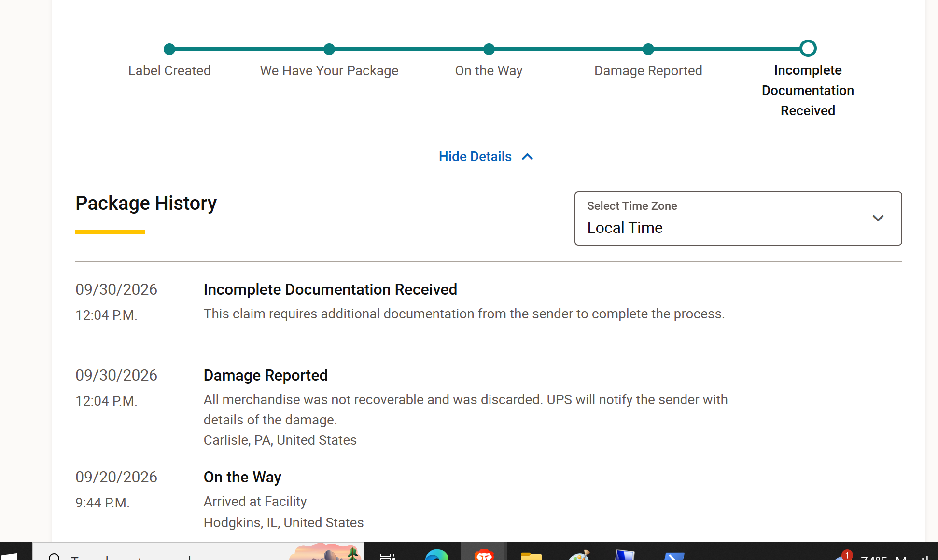This screenshot has height=560, width=938.
Task: Click 'This claim requires additional documentation' description
Action: click(464, 314)
